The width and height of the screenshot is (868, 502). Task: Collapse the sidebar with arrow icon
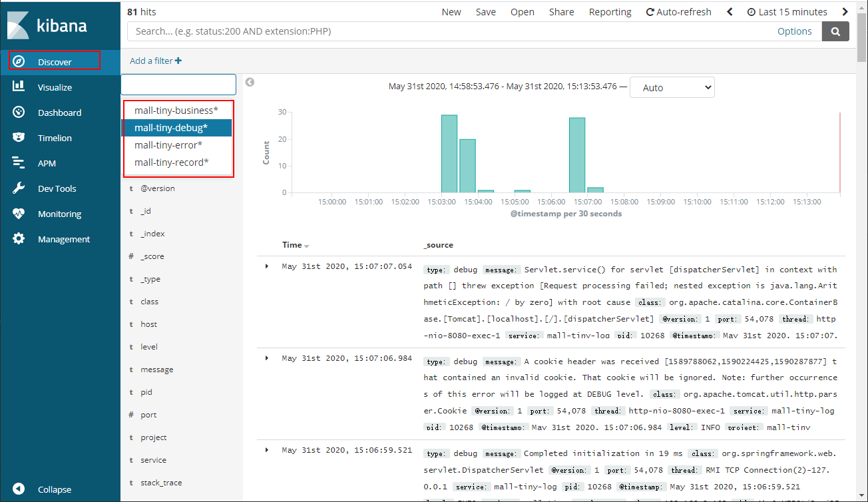pyautogui.click(x=19, y=489)
